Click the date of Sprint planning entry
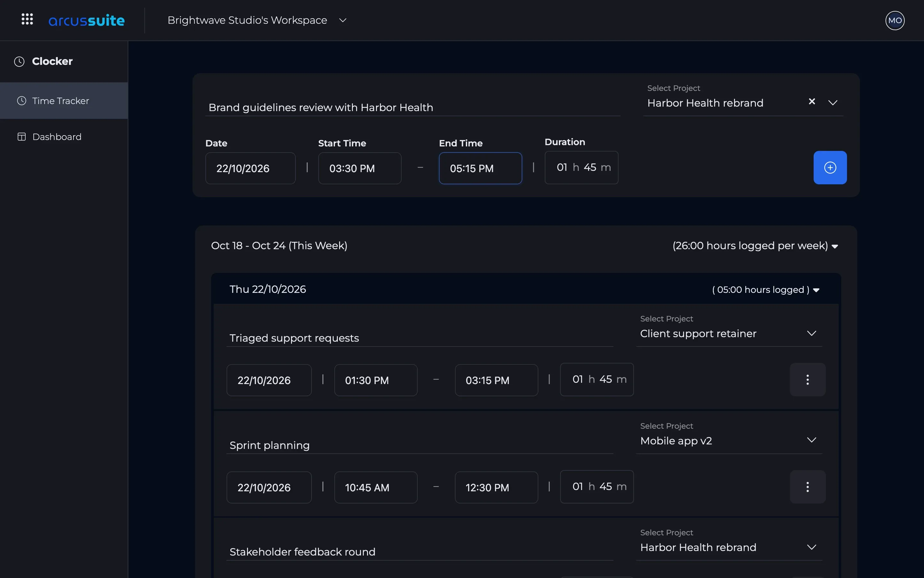Screen dimensions: 924x578 (x=269, y=487)
